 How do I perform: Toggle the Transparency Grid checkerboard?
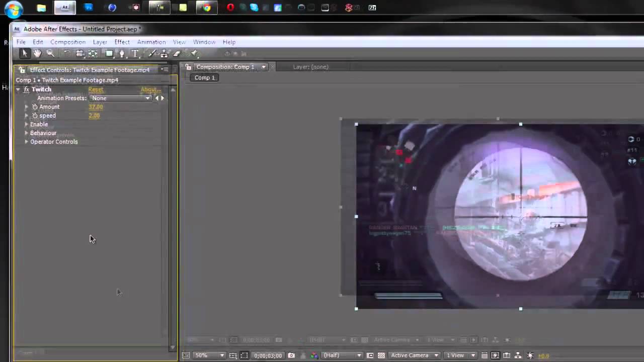[381, 355]
